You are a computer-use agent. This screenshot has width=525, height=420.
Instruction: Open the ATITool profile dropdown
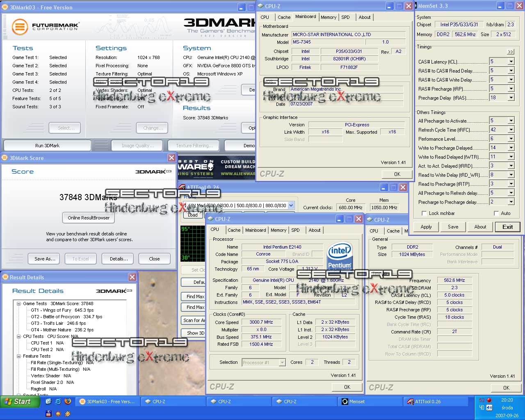click(291, 205)
